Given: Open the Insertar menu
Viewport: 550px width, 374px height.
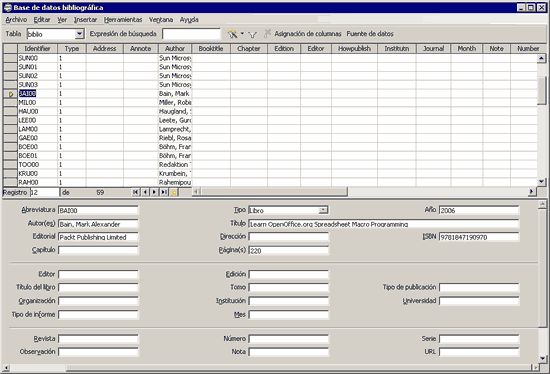Looking at the screenshot, I should tap(85, 20).
